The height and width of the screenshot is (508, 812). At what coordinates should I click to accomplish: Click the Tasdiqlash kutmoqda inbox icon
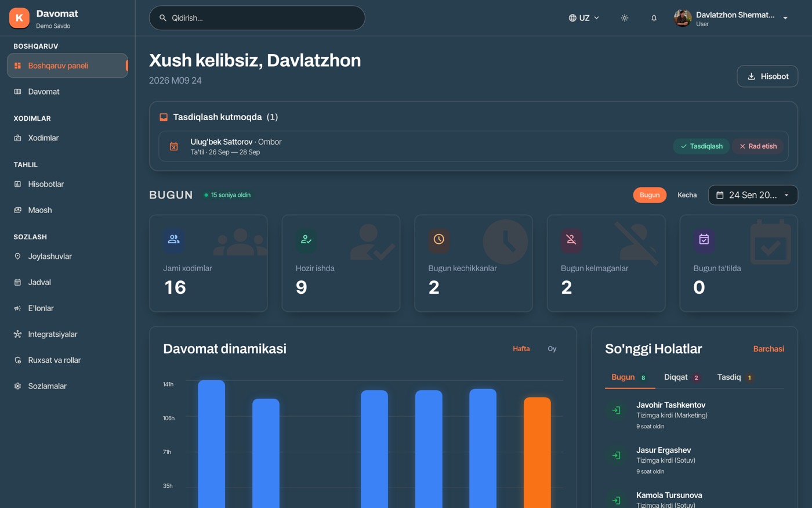(x=164, y=117)
